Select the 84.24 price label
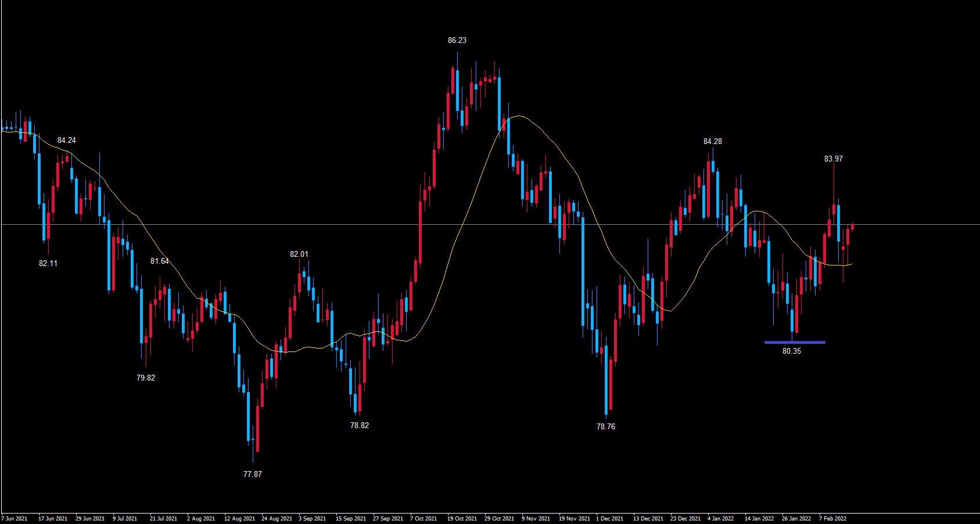This screenshot has width=980, height=524. [x=66, y=140]
